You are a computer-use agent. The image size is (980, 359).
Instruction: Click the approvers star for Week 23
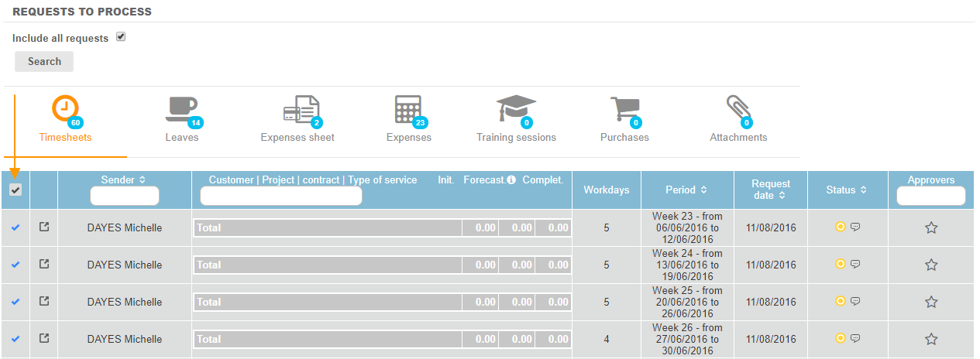pos(931,227)
